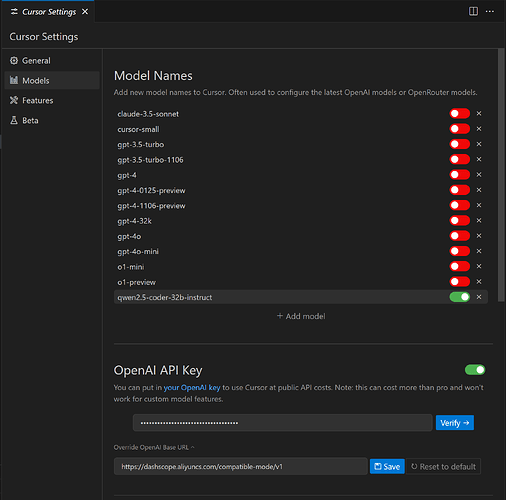
Task: Delete the o1-mini model entry
Action: click(479, 266)
